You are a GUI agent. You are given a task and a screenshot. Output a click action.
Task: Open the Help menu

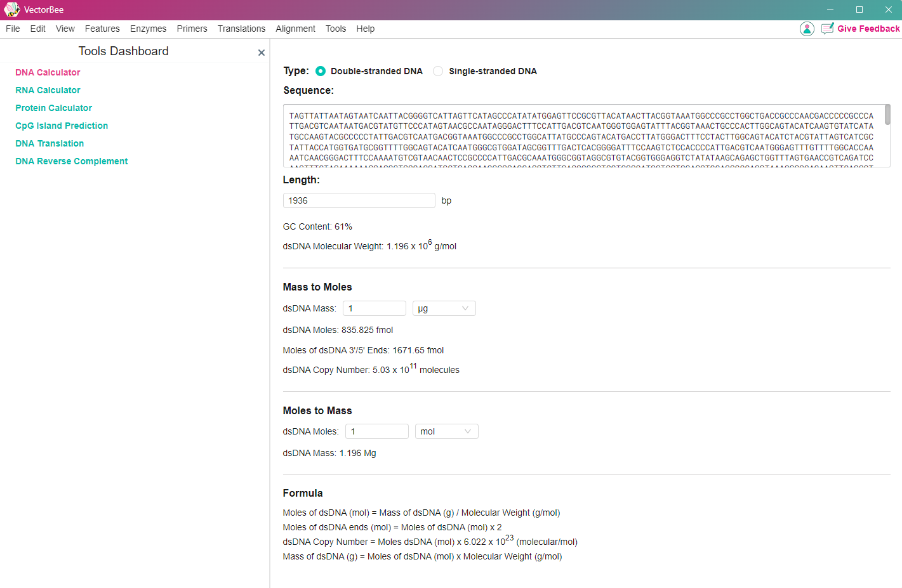point(366,29)
